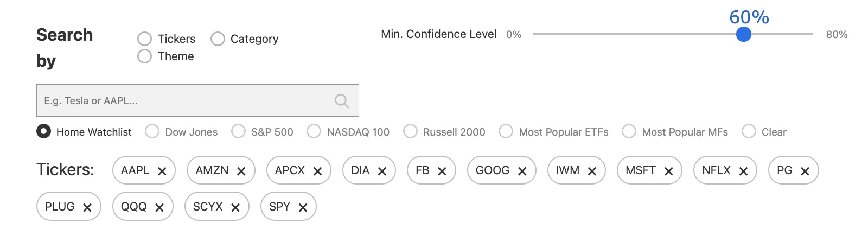Delete the GOOG ticker tag

click(x=522, y=171)
